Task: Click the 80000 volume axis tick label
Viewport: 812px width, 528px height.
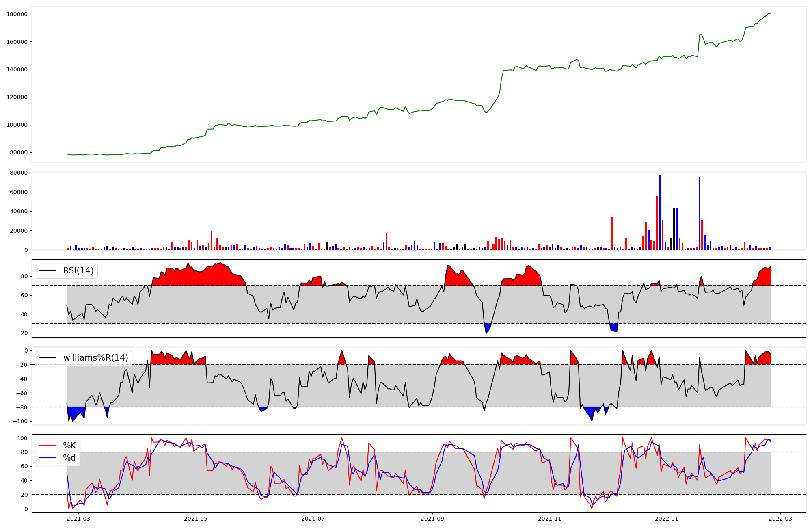Action: tap(19, 173)
